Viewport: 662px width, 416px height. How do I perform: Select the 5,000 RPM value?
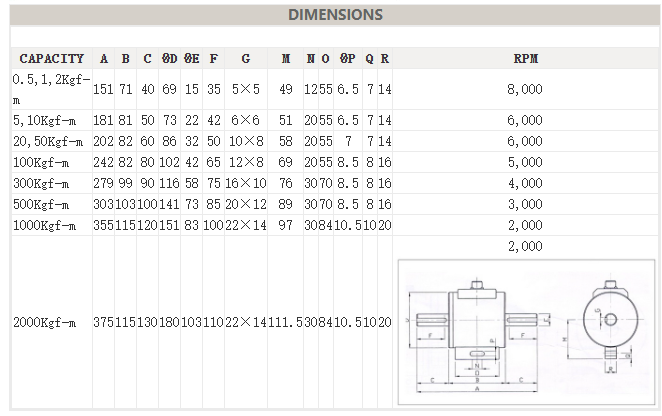tap(526, 162)
